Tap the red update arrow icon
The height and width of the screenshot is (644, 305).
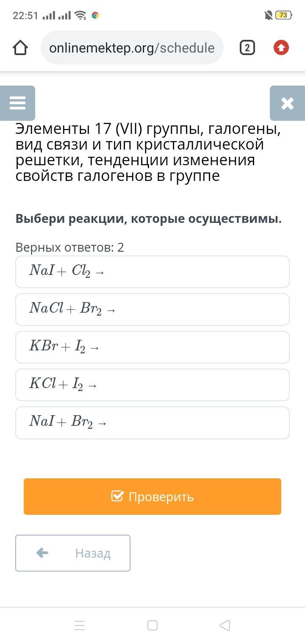pos(281,48)
